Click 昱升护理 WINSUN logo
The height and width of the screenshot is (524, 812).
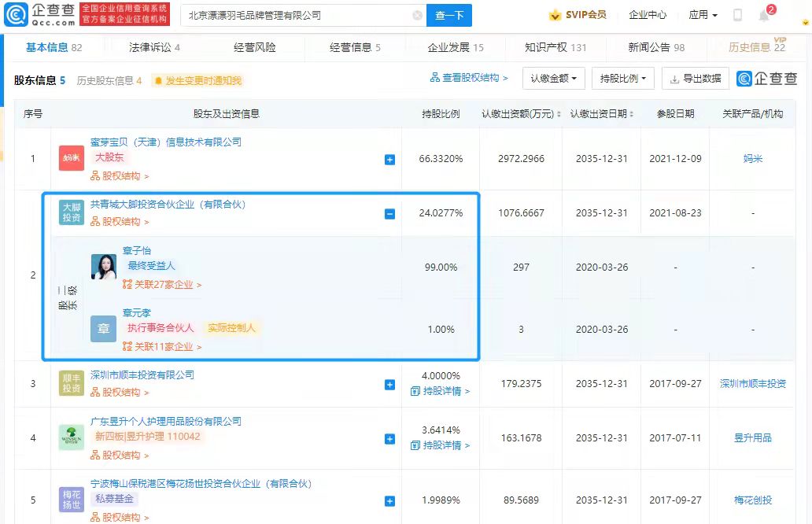pyautogui.click(x=72, y=437)
